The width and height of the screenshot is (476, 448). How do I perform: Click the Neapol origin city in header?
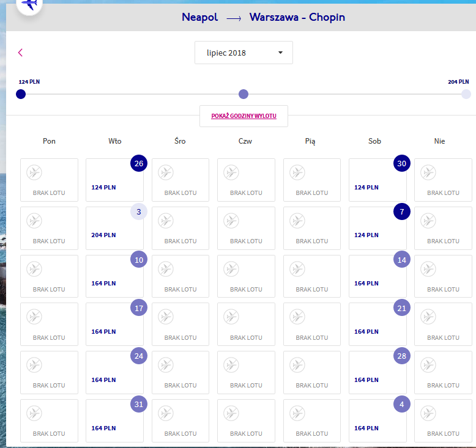point(199,17)
